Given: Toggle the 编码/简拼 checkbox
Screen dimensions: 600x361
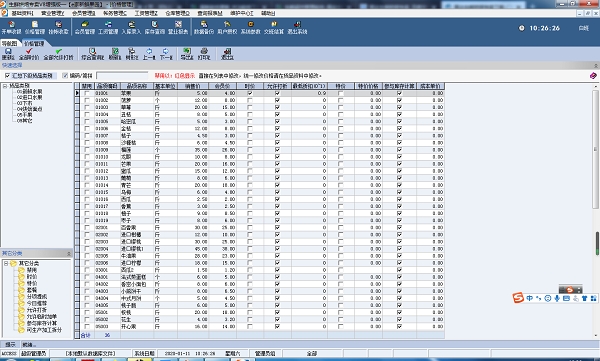Looking at the screenshot, I should click(x=65, y=76).
